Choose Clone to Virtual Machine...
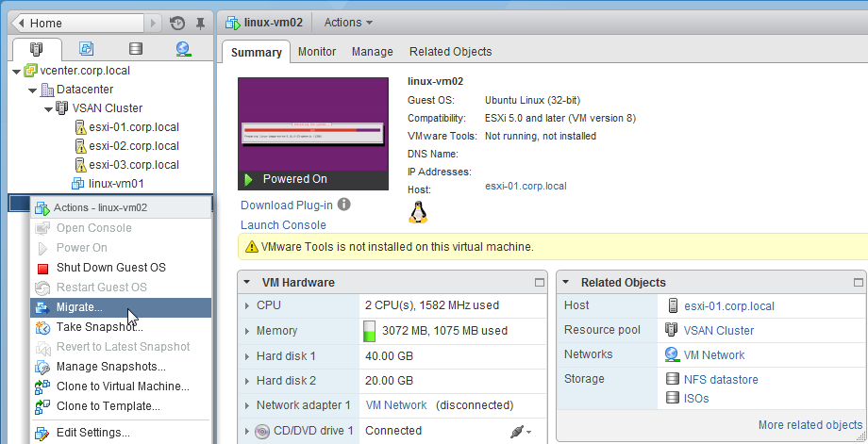The width and height of the screenshot is (868, 444). (121, 386)
